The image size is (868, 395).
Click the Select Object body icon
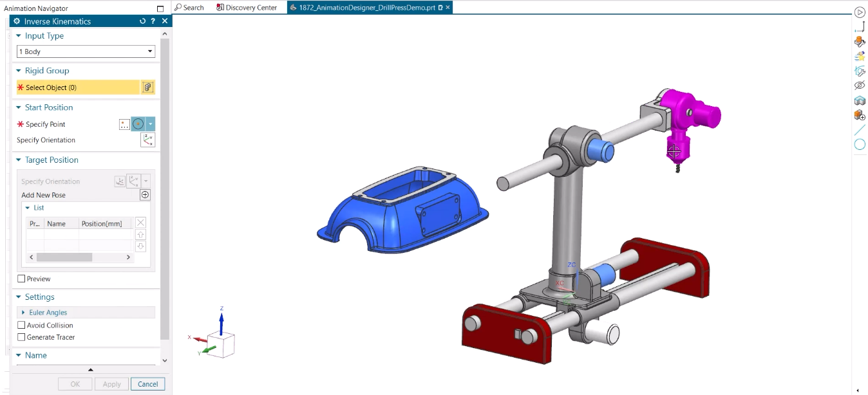point(147,87)
